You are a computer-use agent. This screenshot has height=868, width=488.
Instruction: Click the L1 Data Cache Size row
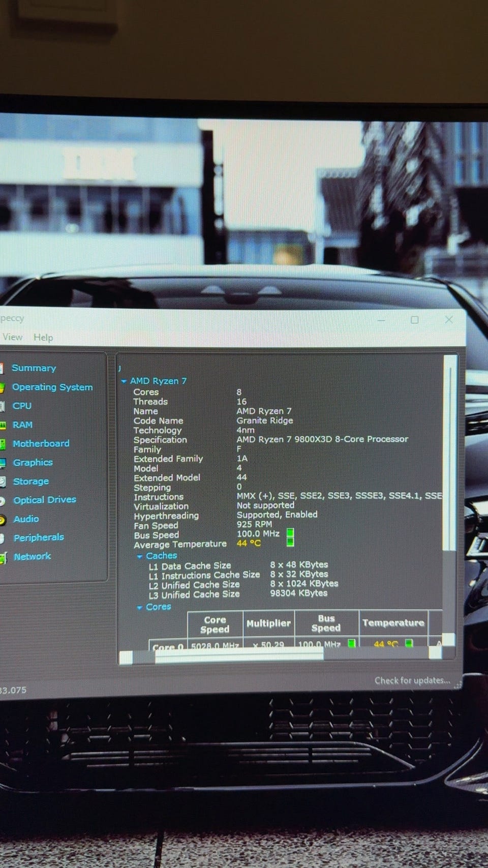point(238,565)
